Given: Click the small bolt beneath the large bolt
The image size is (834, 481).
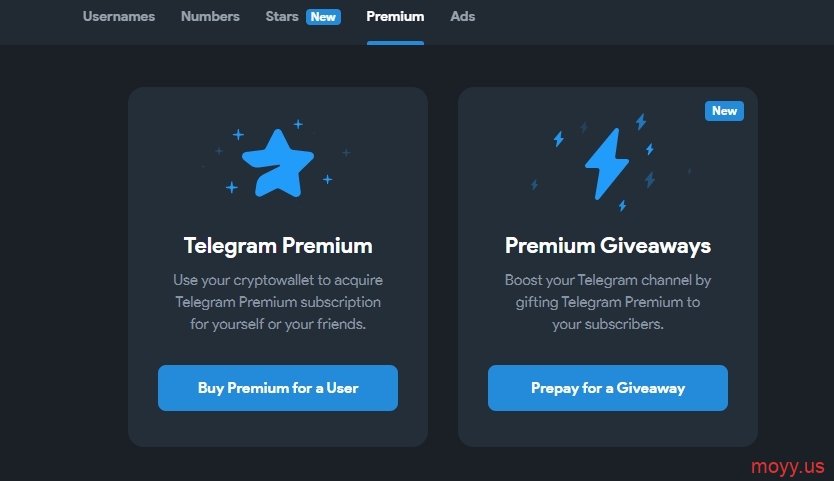Looking at the screenshot, I should click(622, 205).
